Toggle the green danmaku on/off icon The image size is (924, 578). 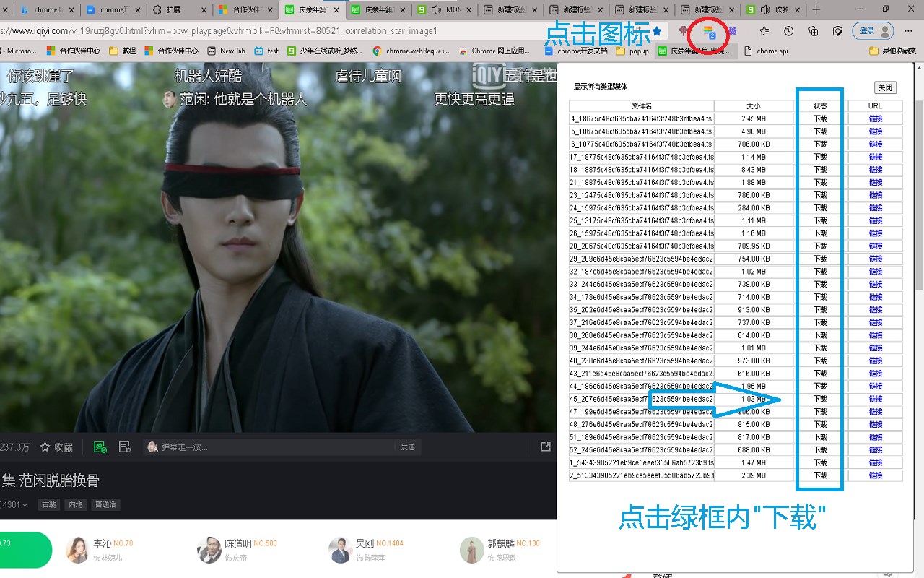click(100, 447)
